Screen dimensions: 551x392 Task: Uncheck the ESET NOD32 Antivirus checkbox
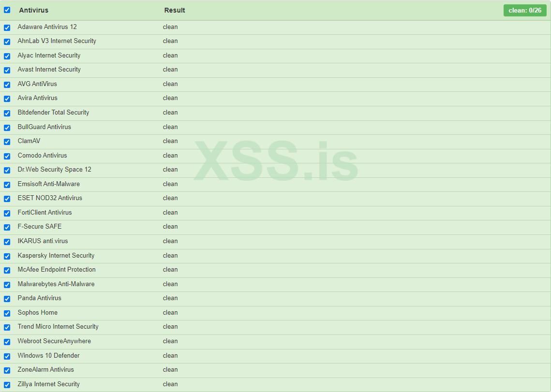click(7, 199)
